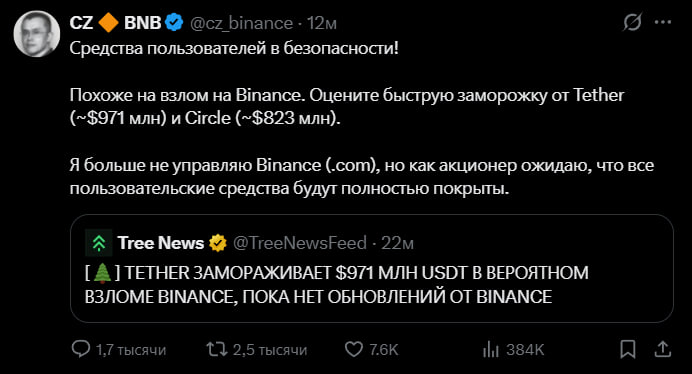The image size is (692, 374).
Task: Click the Grok slashed-circle icon
Action: click(x=632, y=22)
